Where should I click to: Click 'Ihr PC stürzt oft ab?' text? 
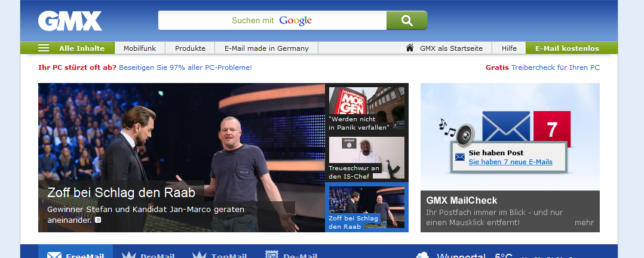tap(77, 67)
